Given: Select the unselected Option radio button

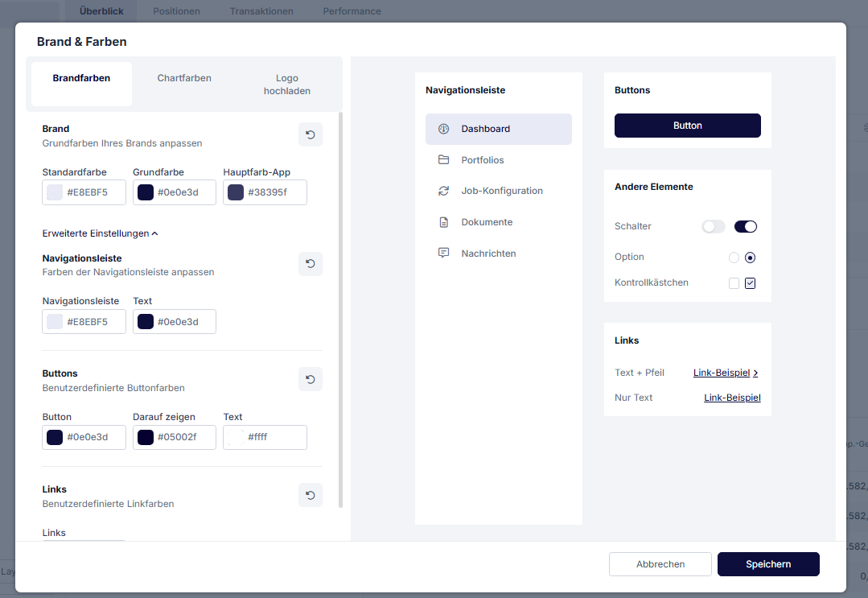Looking at the screenshot, I should tap(734, 258).
